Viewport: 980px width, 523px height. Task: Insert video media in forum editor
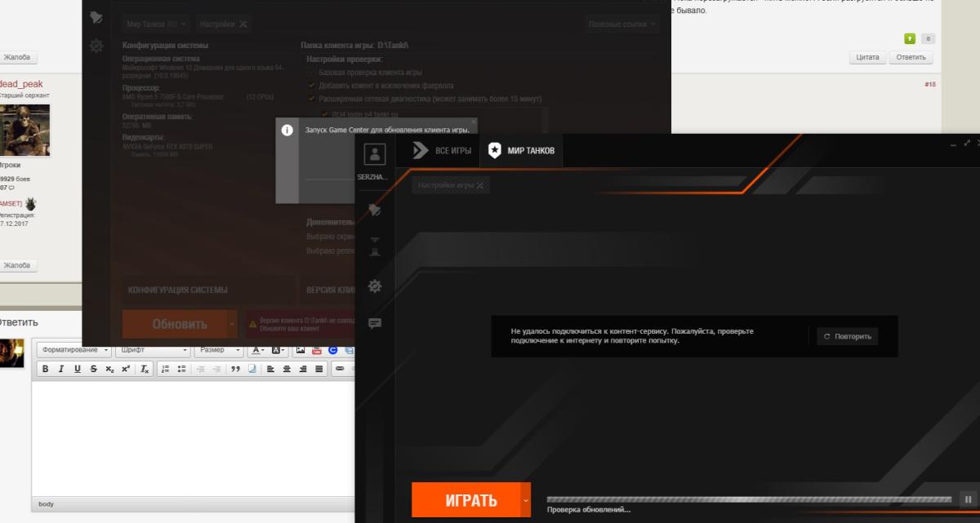pyautogui.click(x=317, y=350)
